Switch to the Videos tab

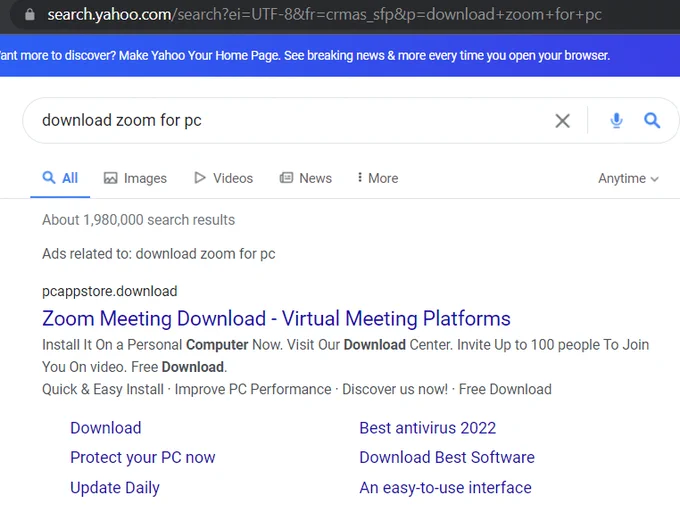[x=223, y=178]
